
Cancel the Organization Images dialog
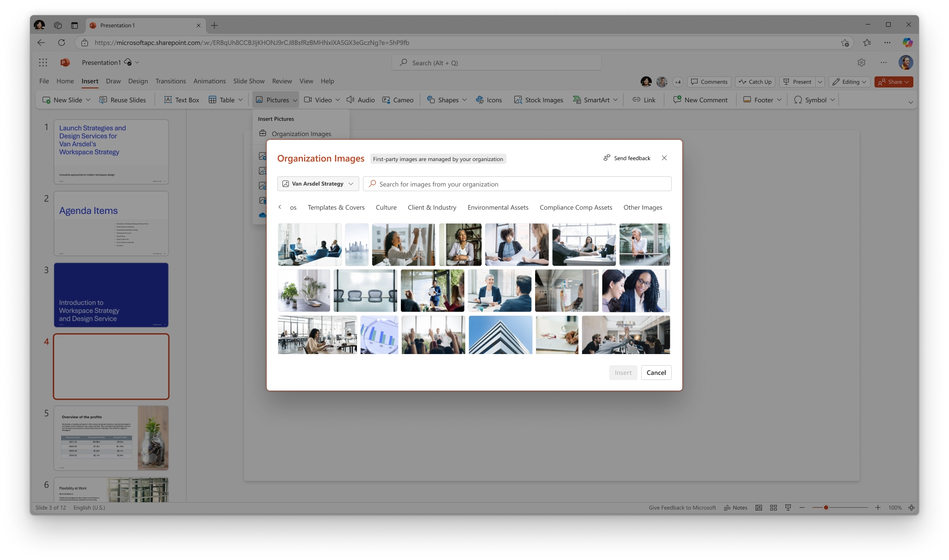click(x=656, y=373)
